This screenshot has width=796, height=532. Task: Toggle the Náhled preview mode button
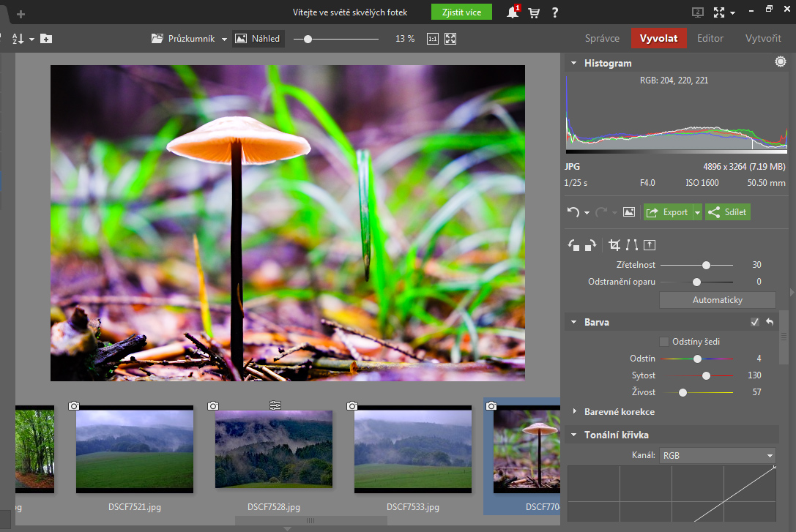click(x=258, y=39)
